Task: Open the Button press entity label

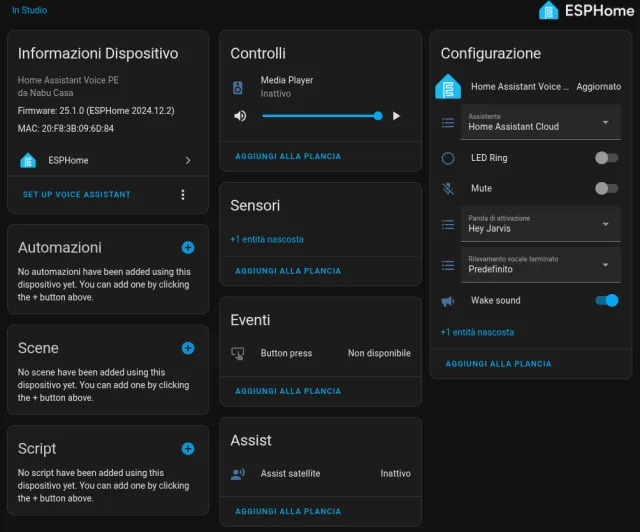Action: tap(286, 353)
